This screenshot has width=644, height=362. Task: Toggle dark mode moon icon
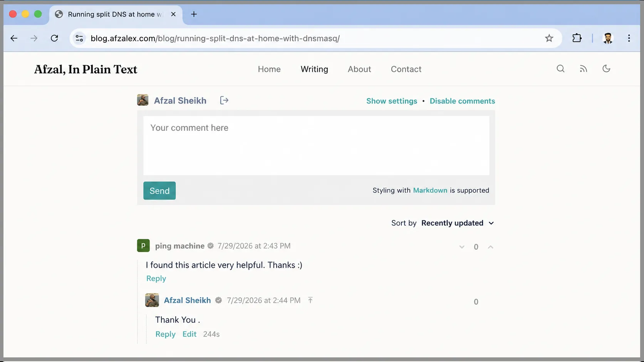click(606, 68)
